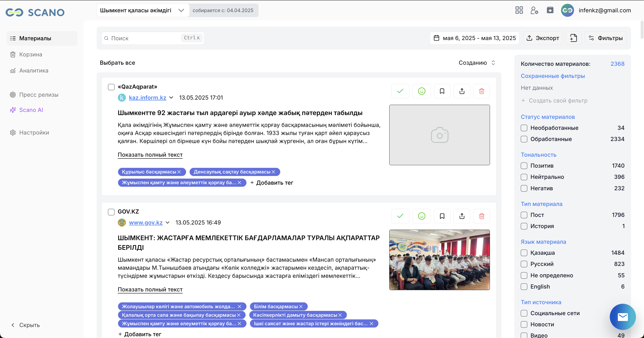Enable the Необработанные status checkbox
644x338 pixels.
click(x=524, y=128)
